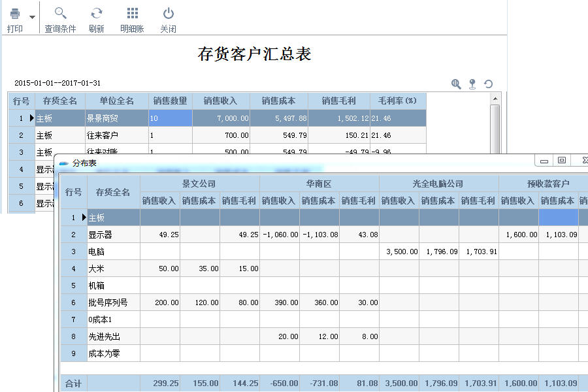Screen dimensions: 588x392
Task: Click the highlighted blue cell in 主板 row
Action: tap(559, 218)
